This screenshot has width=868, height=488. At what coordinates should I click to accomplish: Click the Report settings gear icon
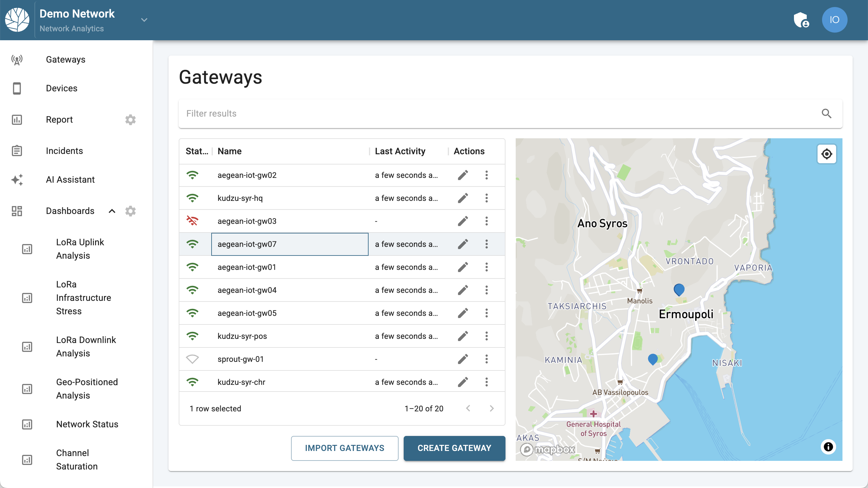(x=130, y=119)
